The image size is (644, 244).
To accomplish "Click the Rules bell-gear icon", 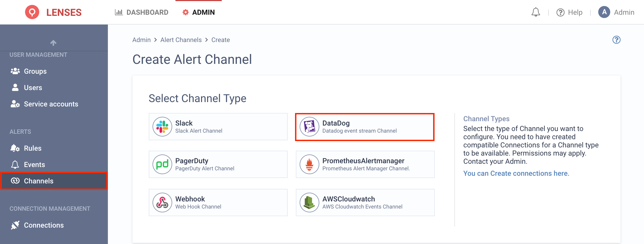I will [x=15, y=148].
